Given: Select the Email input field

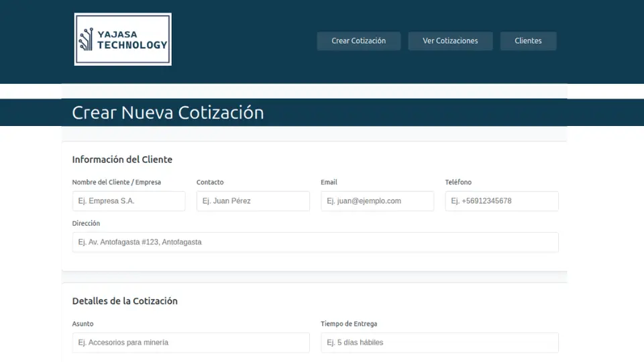Looking at the screenshot, I should (378, 201).
